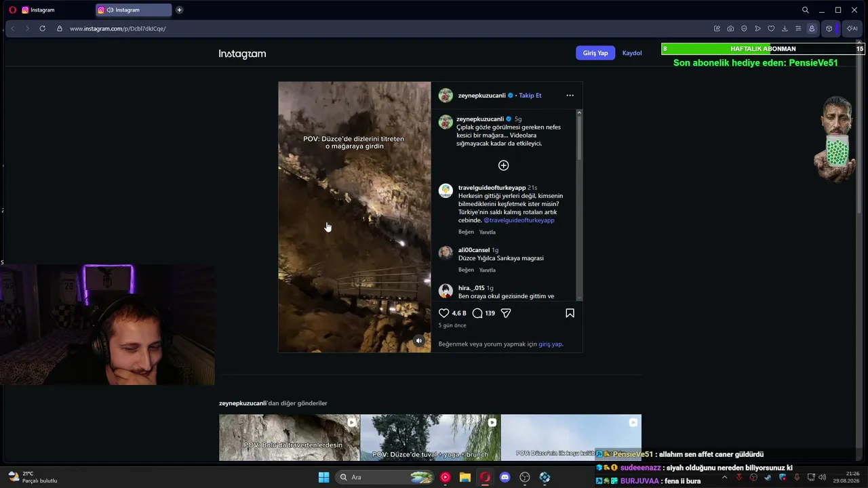The width and height of the screenshot is (868, 488).
Task: Toggle video sound with speaker button
Action: [419, 341]
